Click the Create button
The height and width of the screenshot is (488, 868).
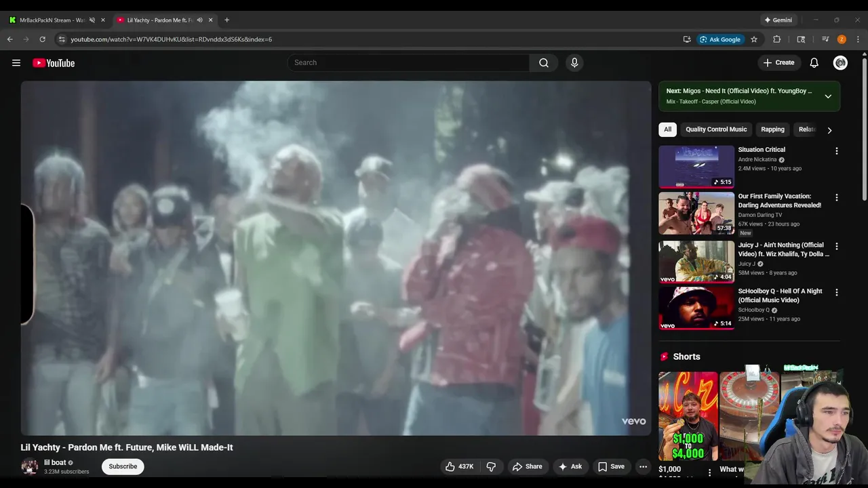[778, 62]
